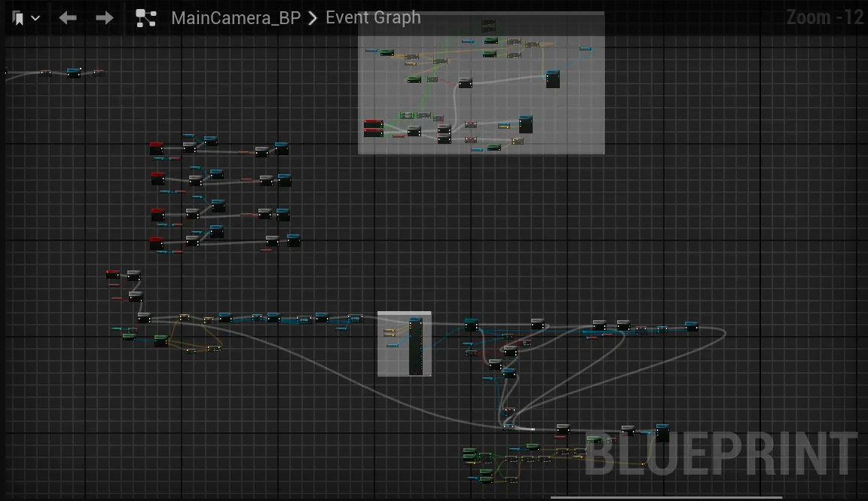Select the tall dark node inside small comment box
The width and height of the screenshot is (868, 501).
click(x=415, y=347)
